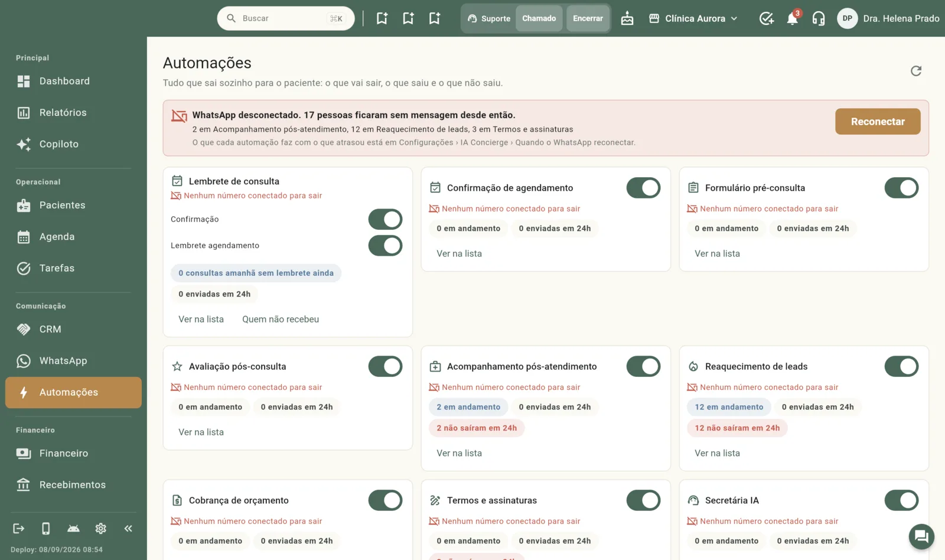Open Relatórios from the sidebar
The height and width of the screenshot is (560, 945).
click(x=73, y=112)
